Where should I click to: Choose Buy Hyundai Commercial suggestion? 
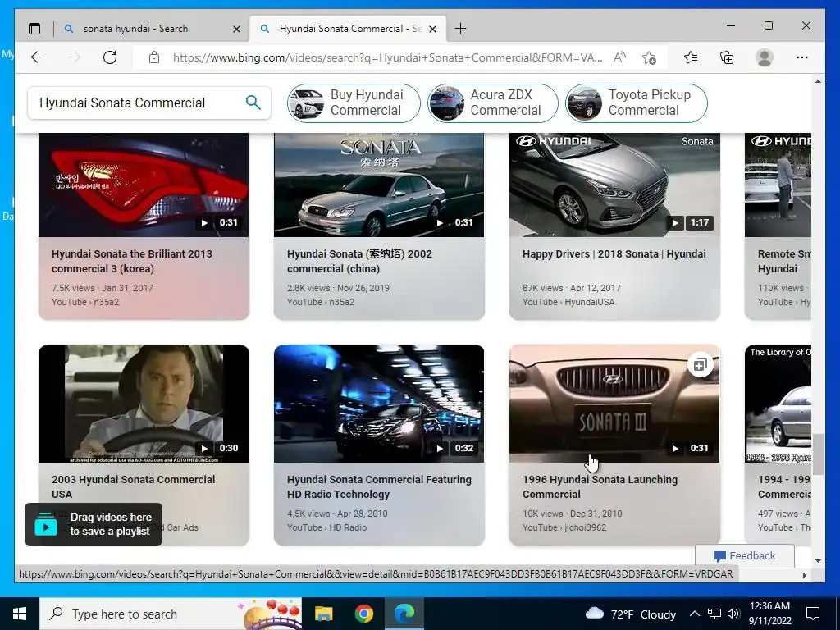point(354,103)
